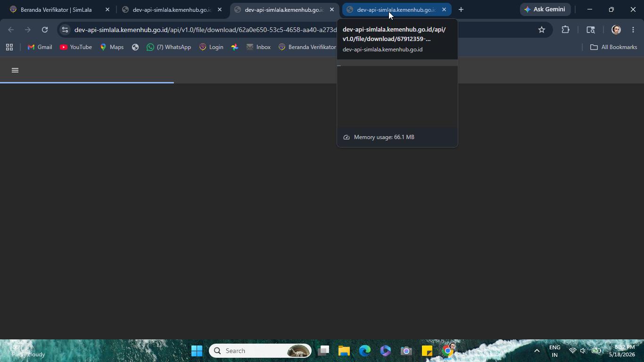This screenshot has width=644, height=362.
Task: Click the address bar URL field
Action: [302, 30]
